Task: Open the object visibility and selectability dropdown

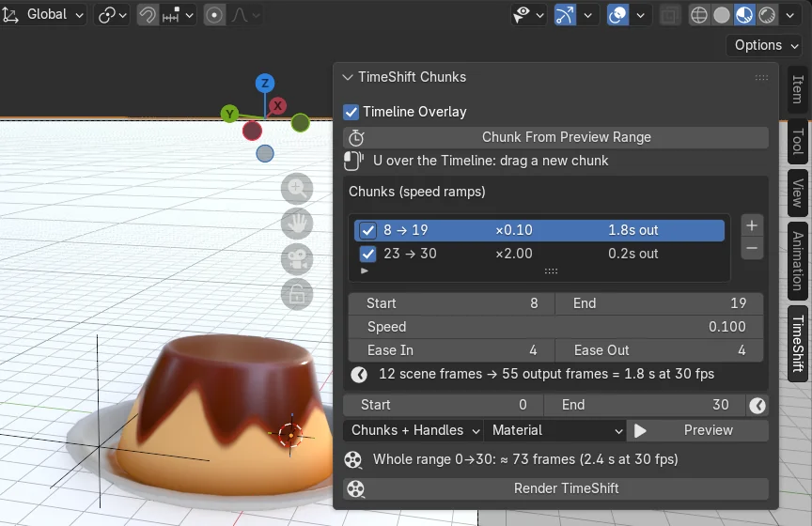Action: [x=528, y=14]
